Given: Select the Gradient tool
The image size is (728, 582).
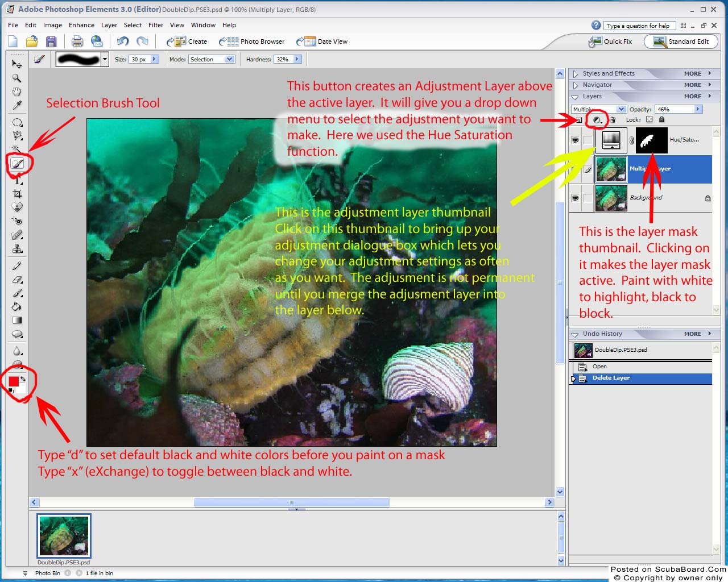Looking at the screenshot, I should click(x=17, y=320).
